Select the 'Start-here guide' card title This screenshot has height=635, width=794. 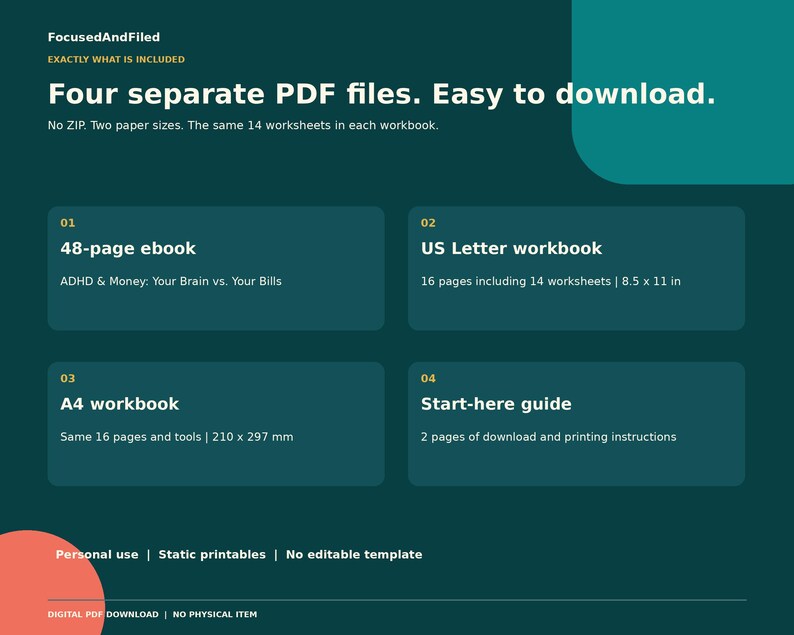496,404
